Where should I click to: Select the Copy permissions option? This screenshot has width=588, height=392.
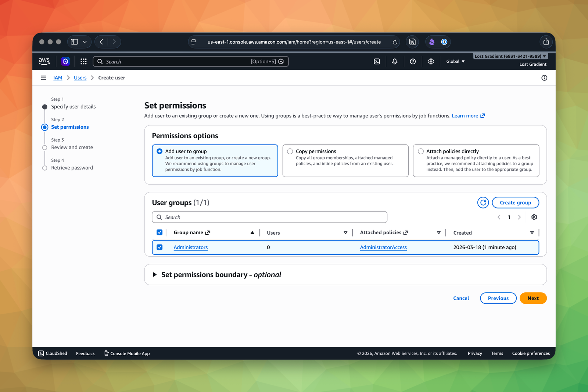[290, 151]
